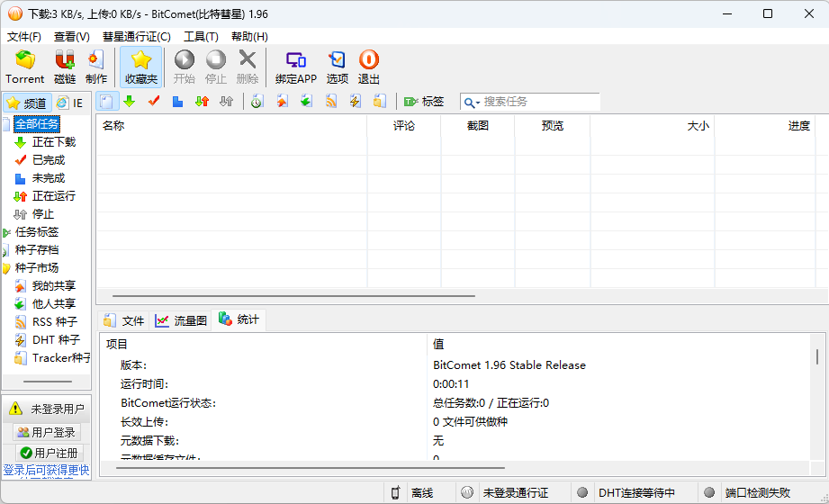Switch to the 流量图 tab
Viewport: 829px width, 504px height.
tap(181, 320)
